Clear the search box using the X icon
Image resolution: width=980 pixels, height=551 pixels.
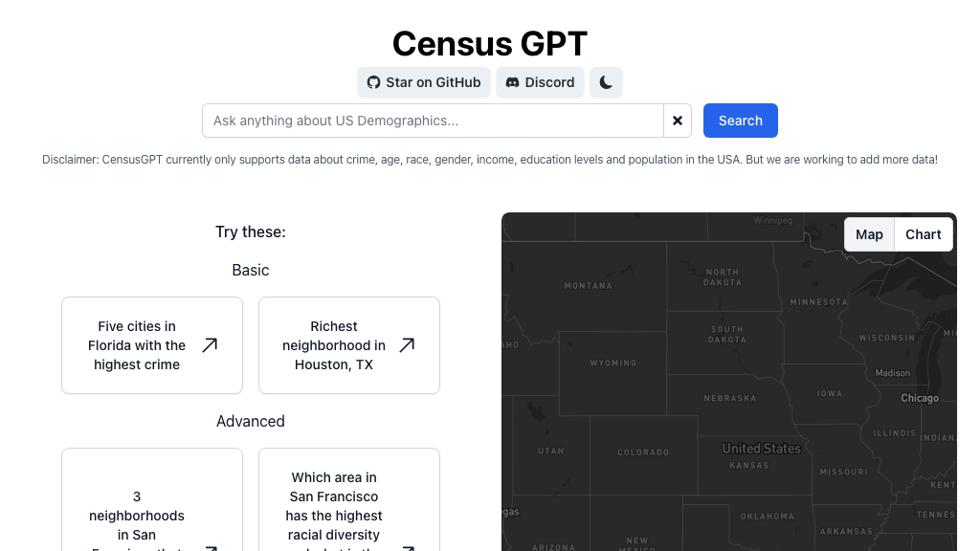point(678,121)
